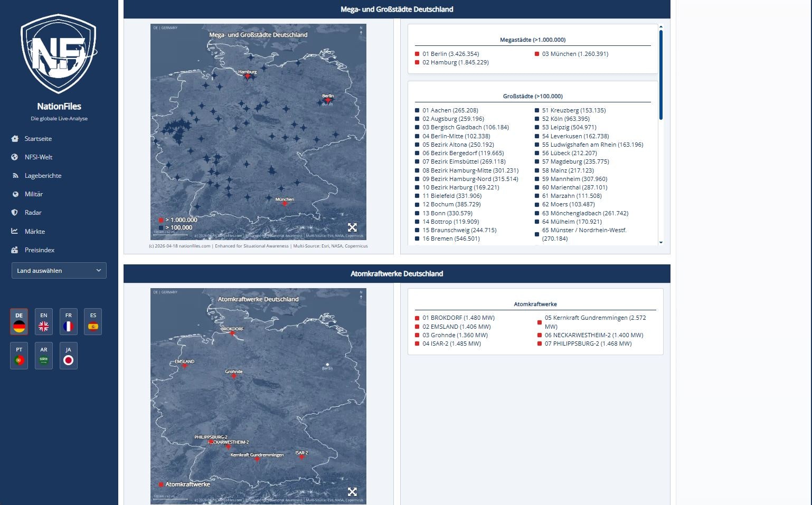
Task: Click the NationFiles shield logo
Action: [x=59, y=54]
